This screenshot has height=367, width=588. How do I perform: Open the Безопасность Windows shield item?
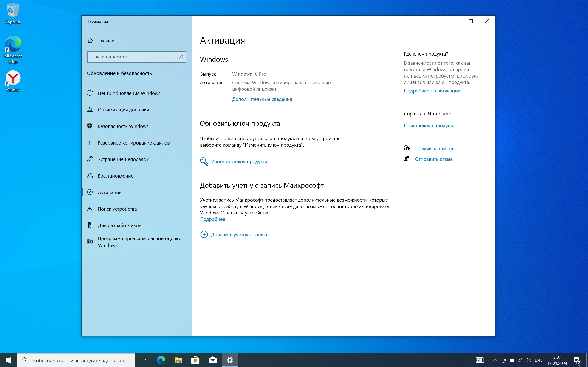(123, 126)
